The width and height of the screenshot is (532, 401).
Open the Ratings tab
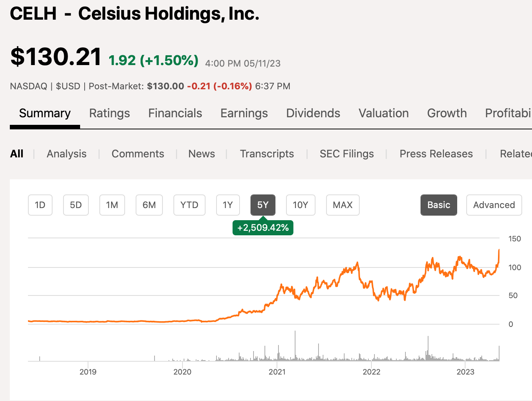(110, 113)
